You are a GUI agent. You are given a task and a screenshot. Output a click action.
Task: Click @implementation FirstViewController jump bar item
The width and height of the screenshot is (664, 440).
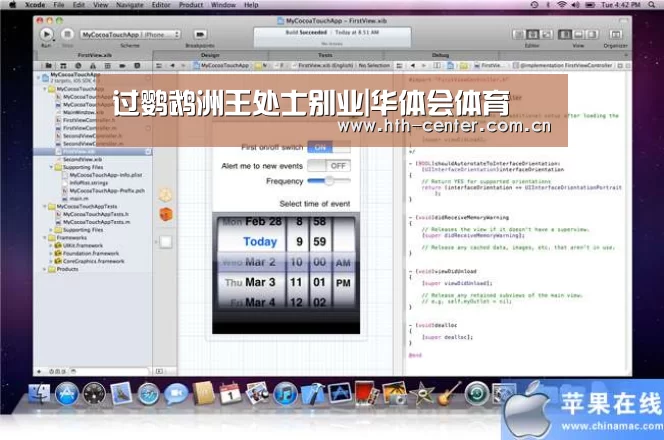[562, 66]
